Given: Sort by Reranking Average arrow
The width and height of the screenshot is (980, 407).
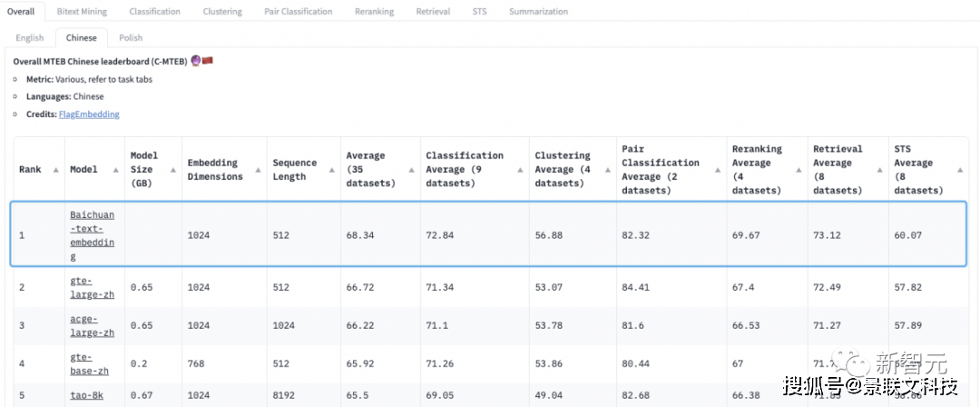Looking at the screenshot, I should tap(798, 170).
